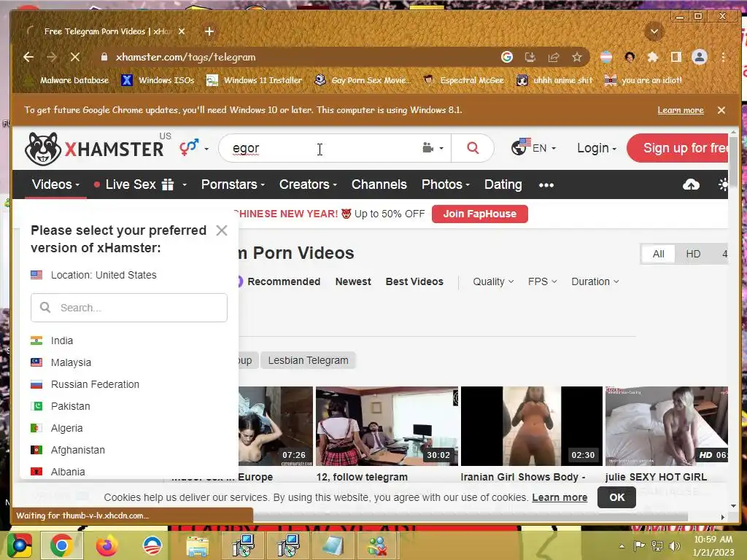The width and height of the screenshot is (747, 560).
Task: Expand the Login dropdown
Action: (597, 148)
